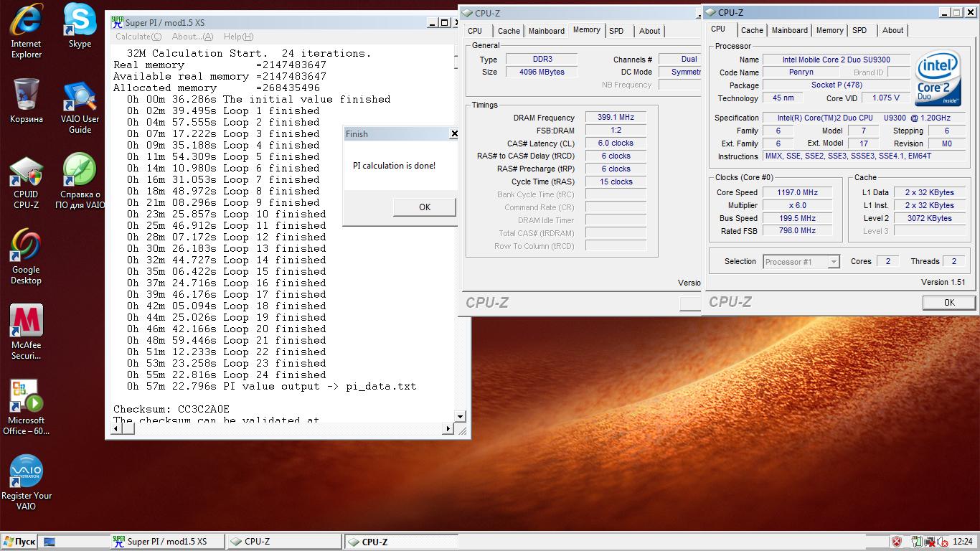The width and height of the screenshot is (980, 551).
Task: Open SPD tab in right CPU-Z window
Action: 859,30
